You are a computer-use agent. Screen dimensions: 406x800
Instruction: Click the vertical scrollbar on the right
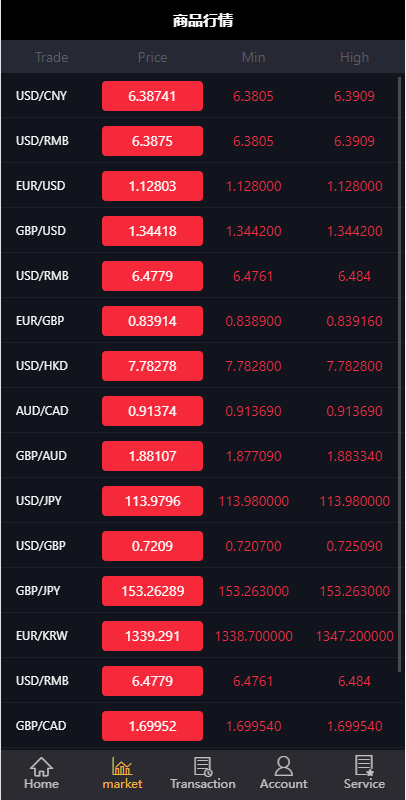(400, 373)
